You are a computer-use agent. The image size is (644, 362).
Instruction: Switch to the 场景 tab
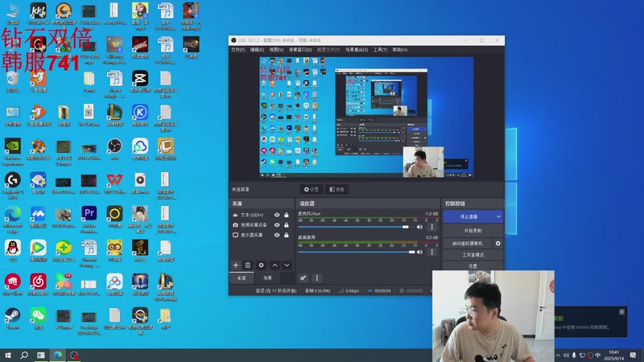click(267, 278)
